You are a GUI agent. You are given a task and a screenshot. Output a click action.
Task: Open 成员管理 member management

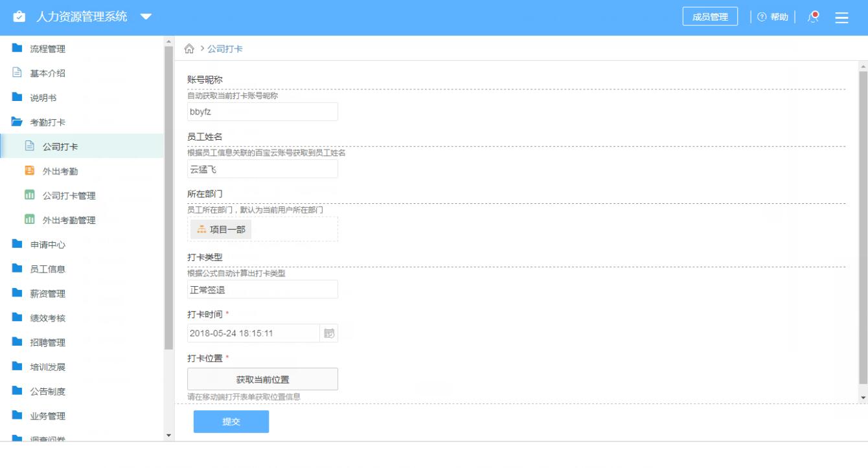(x=710, y=17)
